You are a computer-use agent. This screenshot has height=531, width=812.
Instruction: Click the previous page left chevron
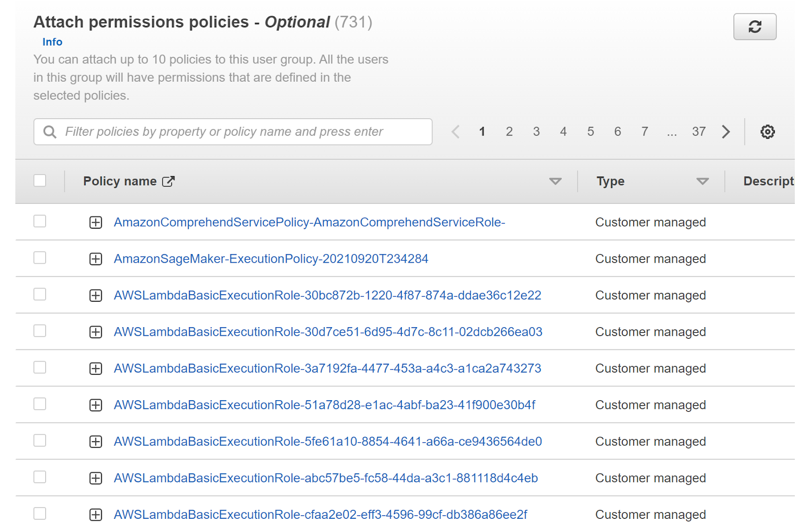[455, 132]
